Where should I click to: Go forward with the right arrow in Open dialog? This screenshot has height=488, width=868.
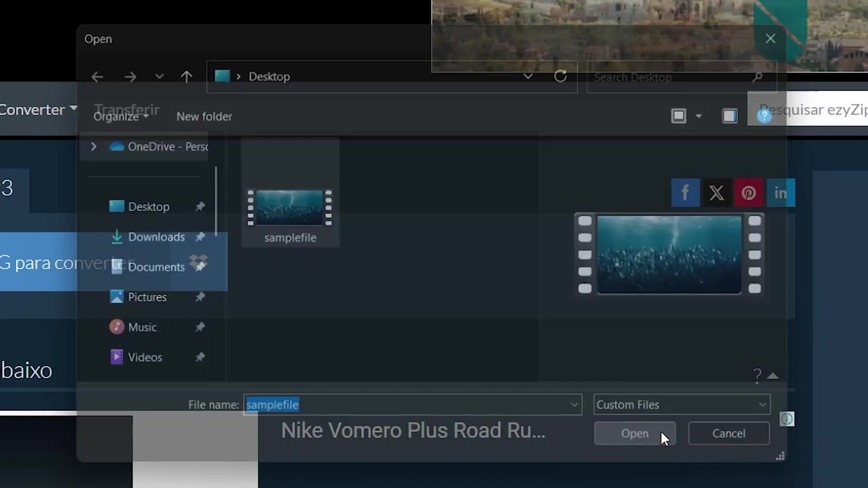click(130, 77)
